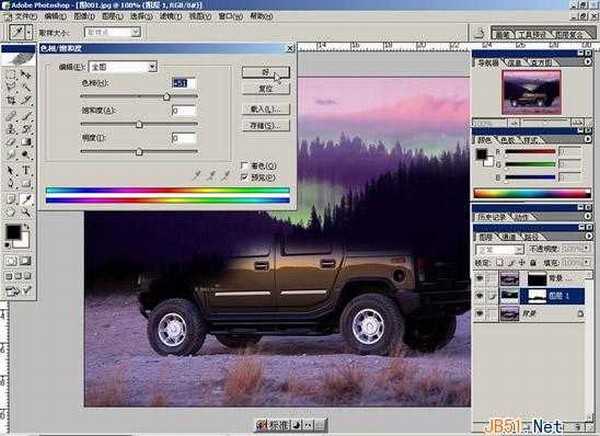Click the Hue slider handle
The height and width of the screenshot is (436, 600).
[166, 96]
